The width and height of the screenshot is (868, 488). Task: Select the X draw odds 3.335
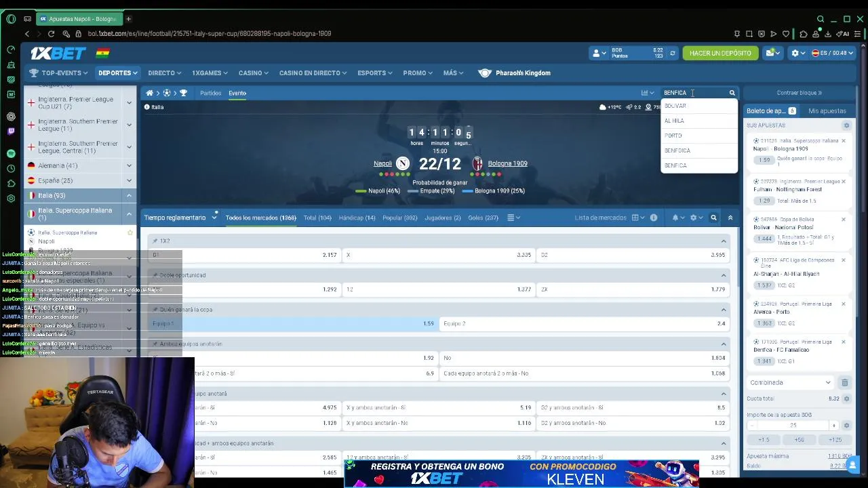438,255
